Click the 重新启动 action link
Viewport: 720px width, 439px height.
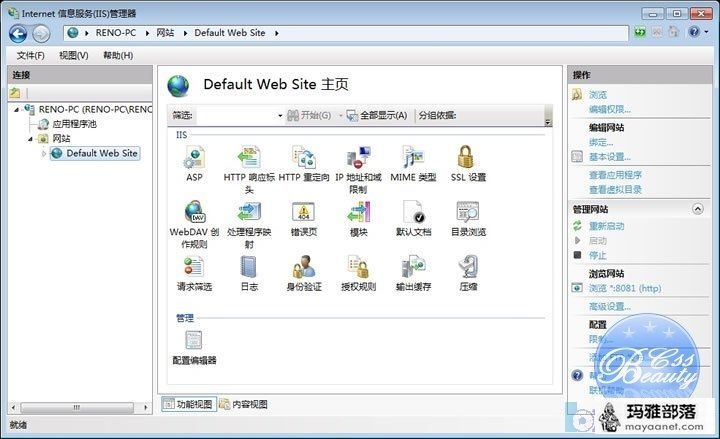tap(606, 226)
